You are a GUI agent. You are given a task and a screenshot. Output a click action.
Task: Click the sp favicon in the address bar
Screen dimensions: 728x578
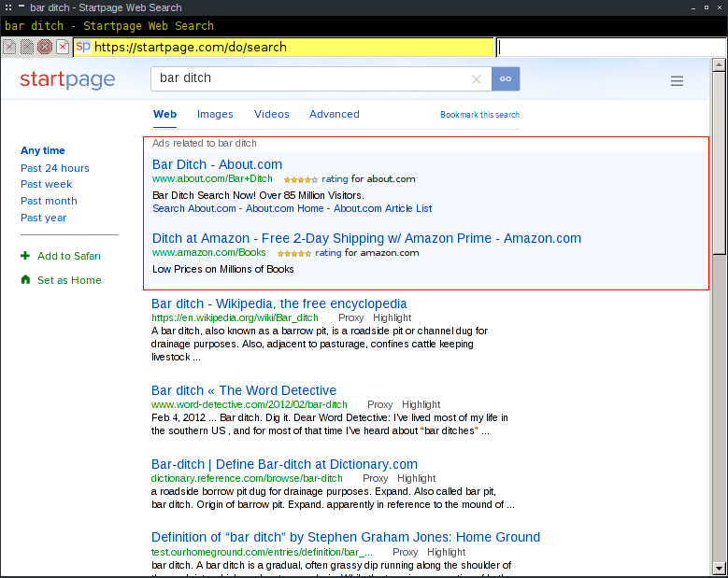point(83,47)
